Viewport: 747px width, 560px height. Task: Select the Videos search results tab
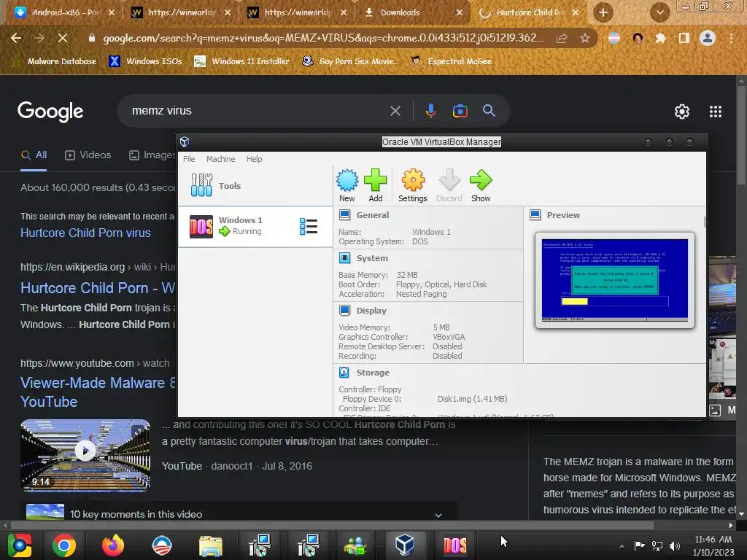88,155
